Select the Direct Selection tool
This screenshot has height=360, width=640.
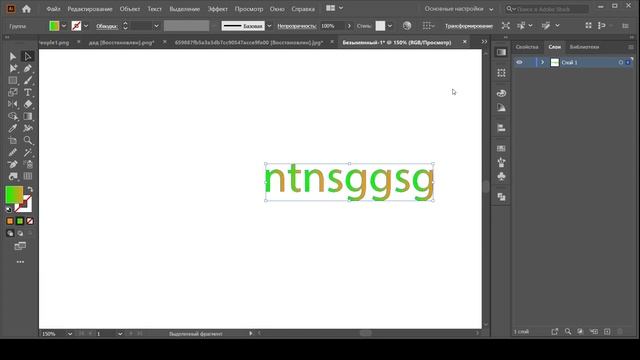[27, 56]
